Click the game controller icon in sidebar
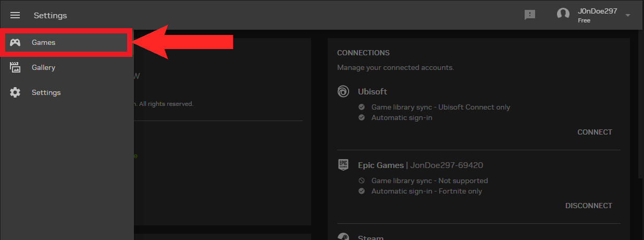Screen dimensions: 644x240 coord(15,42)
